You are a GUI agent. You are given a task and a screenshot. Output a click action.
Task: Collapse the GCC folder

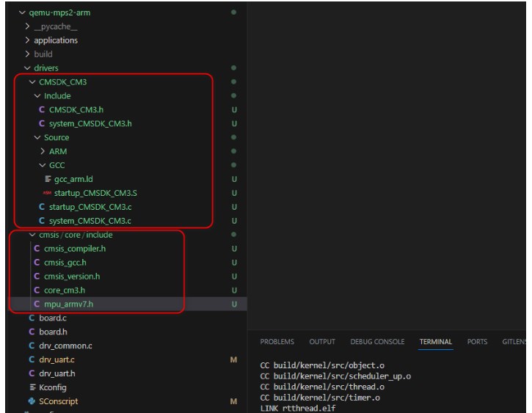43,166
